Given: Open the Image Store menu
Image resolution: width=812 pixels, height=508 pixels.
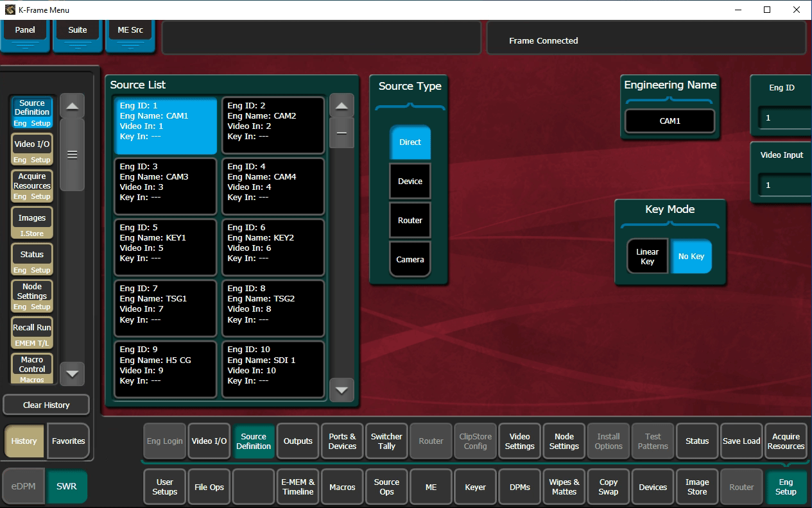Looking at the screenshot, I should coord(697,486).
